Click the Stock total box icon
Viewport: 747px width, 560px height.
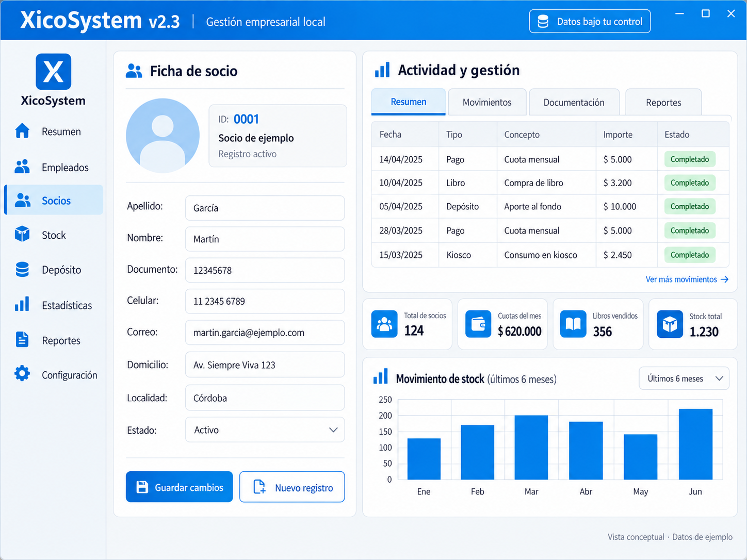(670, 324)
